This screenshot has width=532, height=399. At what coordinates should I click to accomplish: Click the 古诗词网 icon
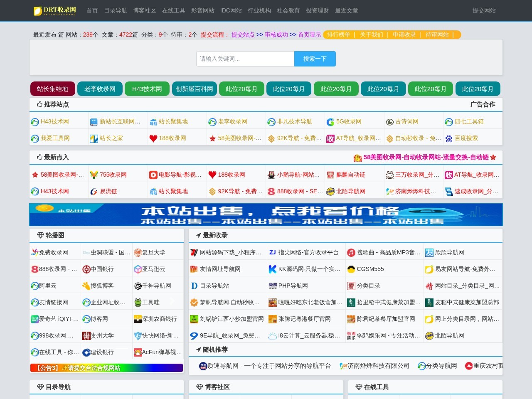pos(389,122)
